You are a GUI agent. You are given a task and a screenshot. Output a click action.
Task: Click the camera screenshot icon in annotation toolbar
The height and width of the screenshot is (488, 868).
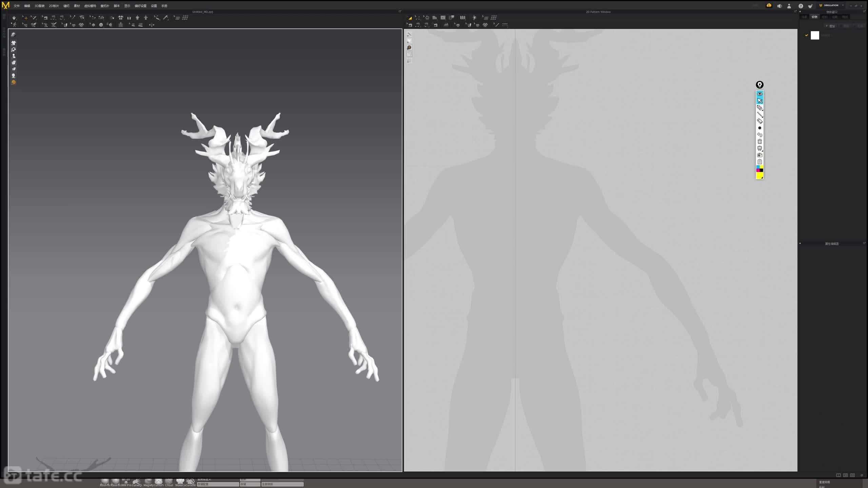(x=759, y=155)
